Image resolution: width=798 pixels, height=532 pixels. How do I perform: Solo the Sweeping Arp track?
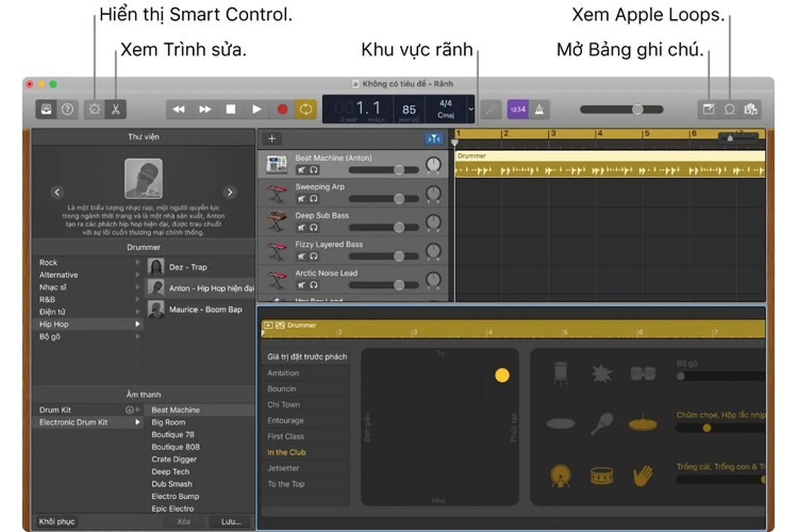tap(314, 199)
